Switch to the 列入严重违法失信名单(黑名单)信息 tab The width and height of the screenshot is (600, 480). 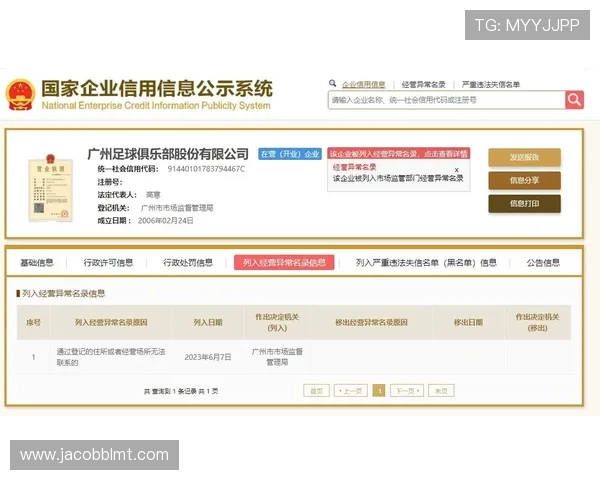click(x=426, y=263)
